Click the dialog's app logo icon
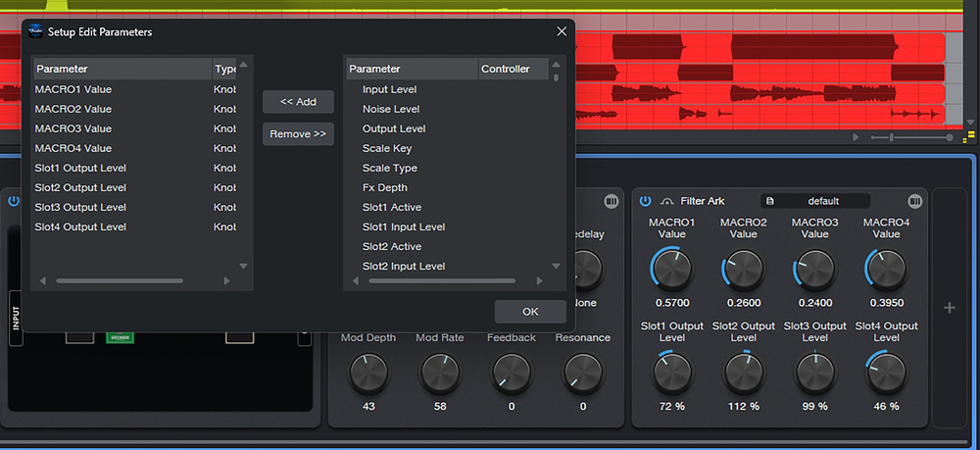980x450 pixels. [36, 31]
